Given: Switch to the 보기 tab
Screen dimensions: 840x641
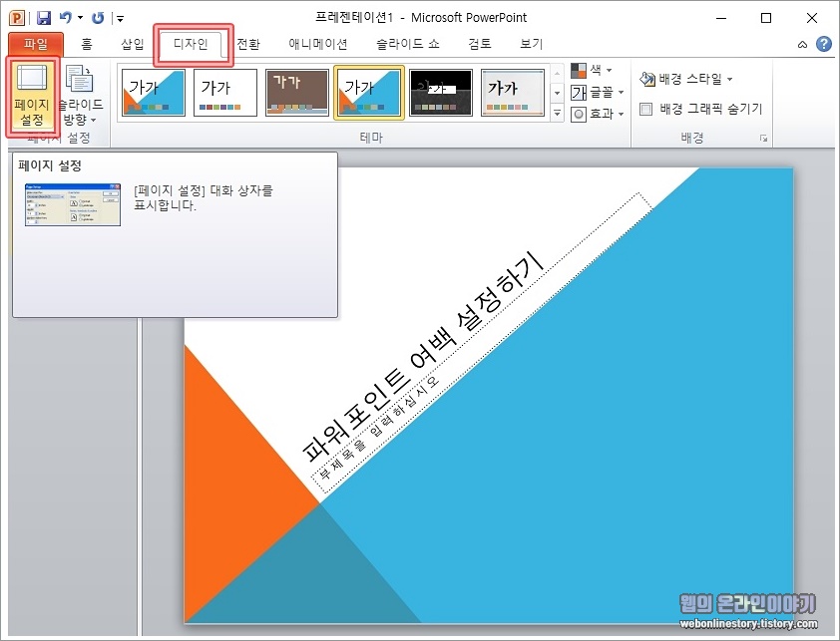Looking at the screenshot, I should 531,44.
